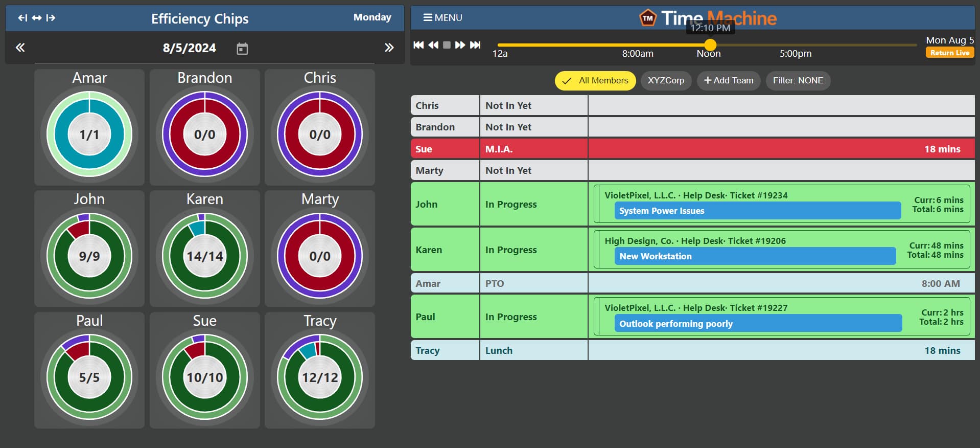Image resolution: width=980 pixels, height=448 pixels.
Task: Click the Add Team button
Action: [x=728, y=81]
